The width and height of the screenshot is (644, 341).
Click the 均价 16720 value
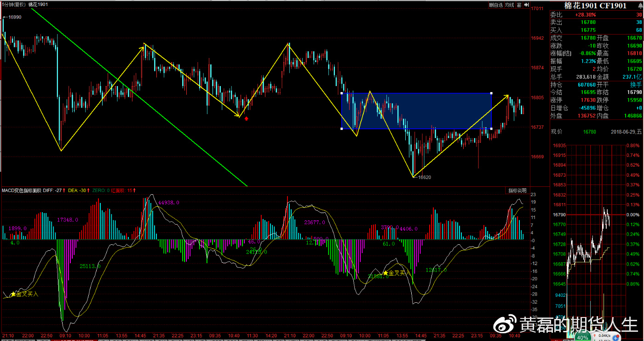tap(634, 69)
